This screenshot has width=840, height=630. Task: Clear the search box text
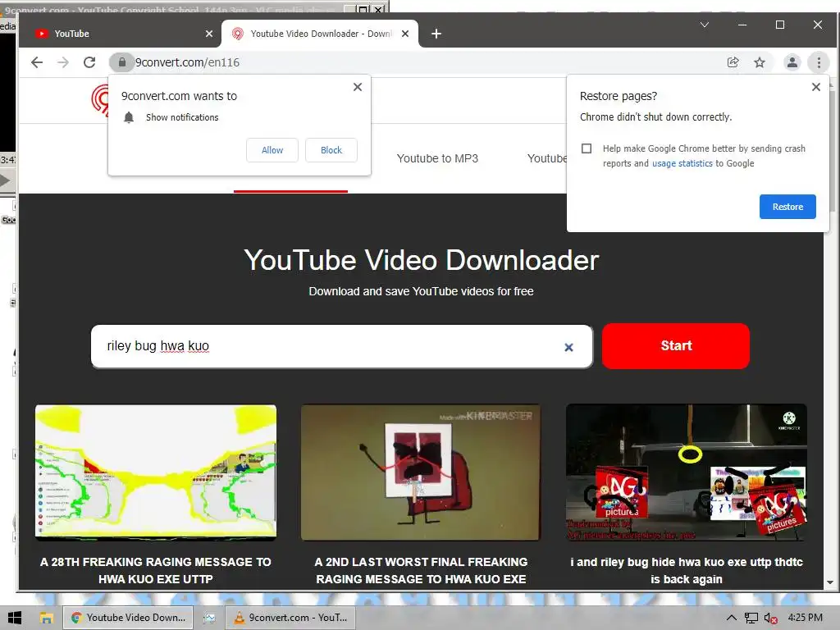(569, 347)
